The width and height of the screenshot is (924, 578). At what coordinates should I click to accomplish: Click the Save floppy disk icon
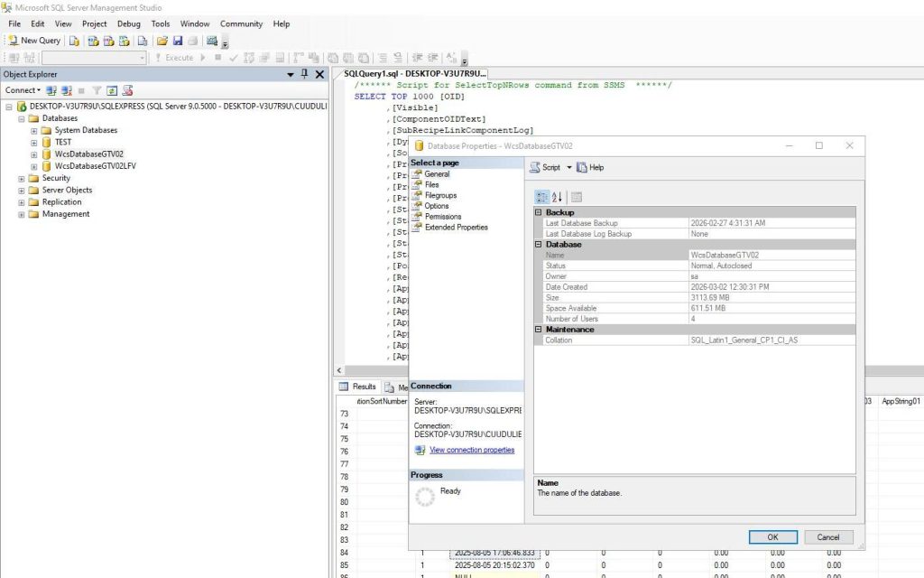[x=178, y=41]
